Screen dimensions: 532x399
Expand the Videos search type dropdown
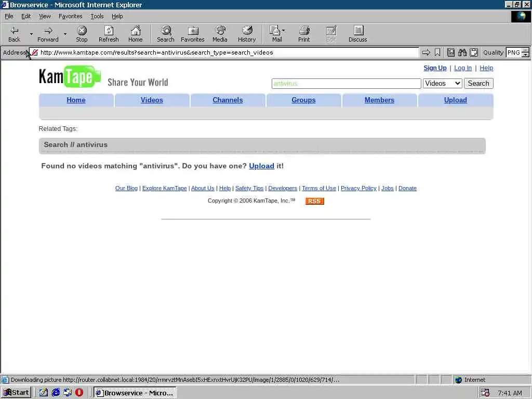(x=443, y=84)
